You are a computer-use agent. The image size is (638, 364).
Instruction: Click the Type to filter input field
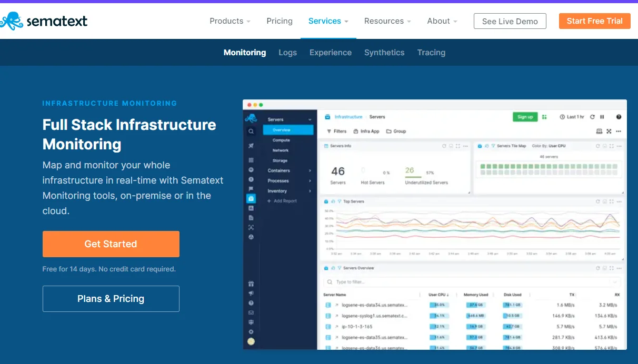(472, 282)
